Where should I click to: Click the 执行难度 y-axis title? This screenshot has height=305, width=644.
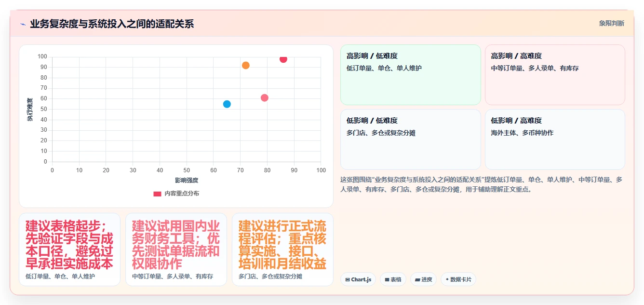click(30, 110)
